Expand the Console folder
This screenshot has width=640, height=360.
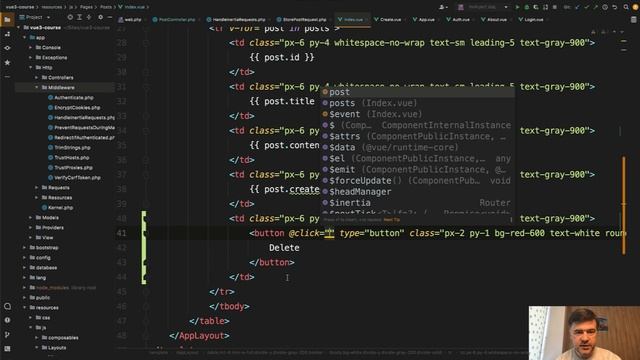(x=31, y=47)
